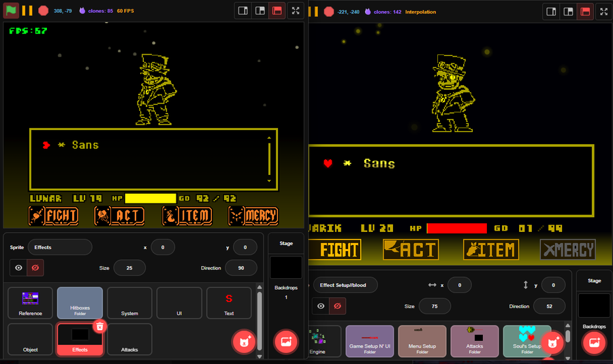Enter fullscreen in the right editor

604,12
